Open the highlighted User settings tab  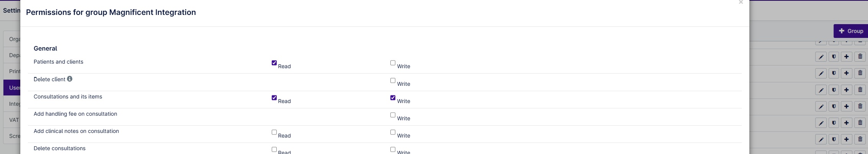pyautogui.click(x=12, y=88)
